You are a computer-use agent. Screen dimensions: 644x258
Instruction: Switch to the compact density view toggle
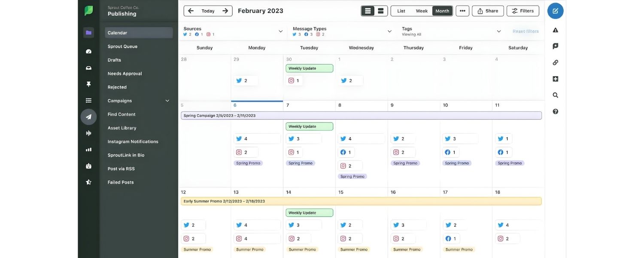[x=368, y=11]
